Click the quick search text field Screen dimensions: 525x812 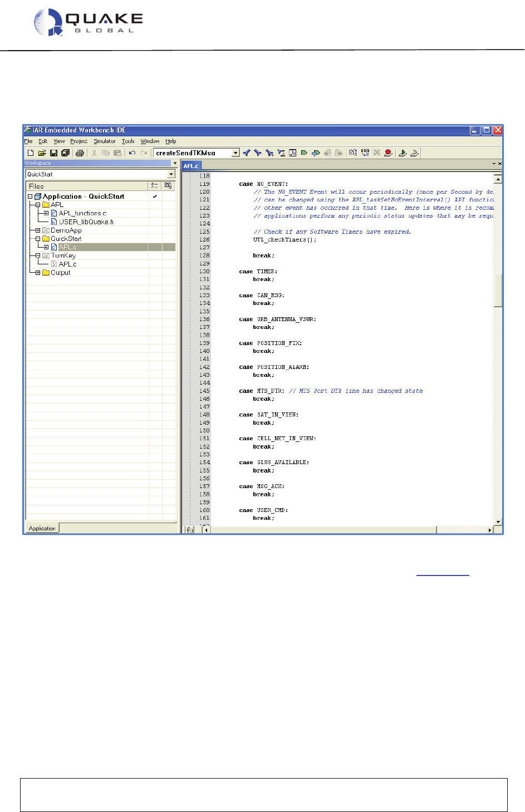point(193,152)
